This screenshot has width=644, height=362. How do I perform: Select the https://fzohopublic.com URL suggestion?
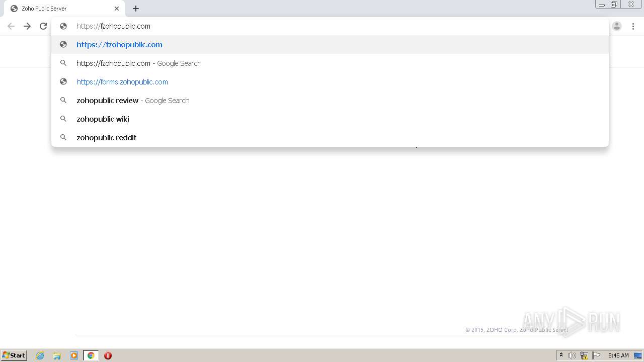[330, 44]
